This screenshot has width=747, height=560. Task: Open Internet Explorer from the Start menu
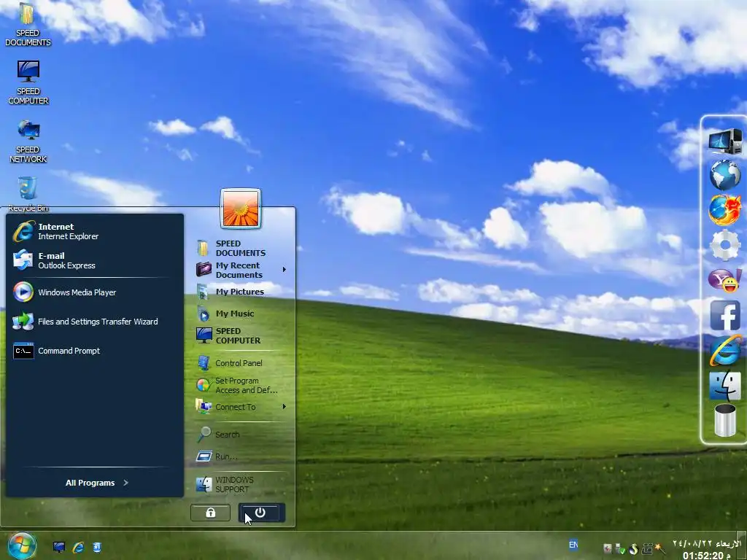pyautogui.click(x=94, y=231)
